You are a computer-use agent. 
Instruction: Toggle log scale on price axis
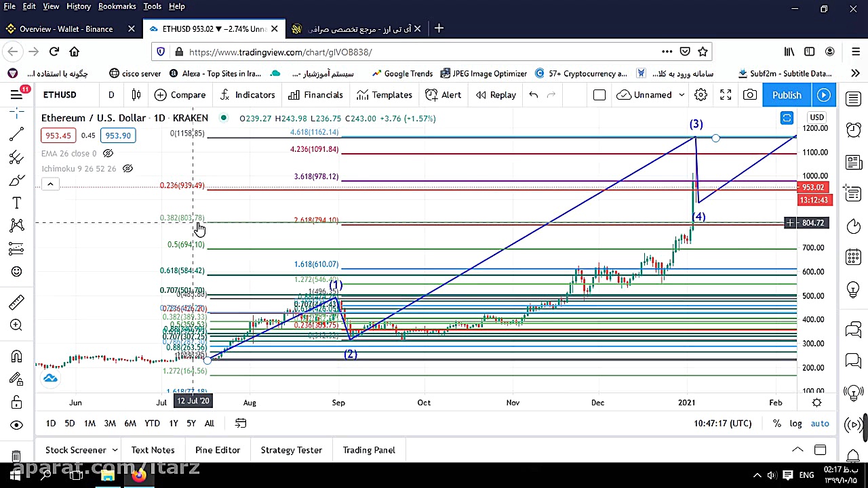[795, 424]
